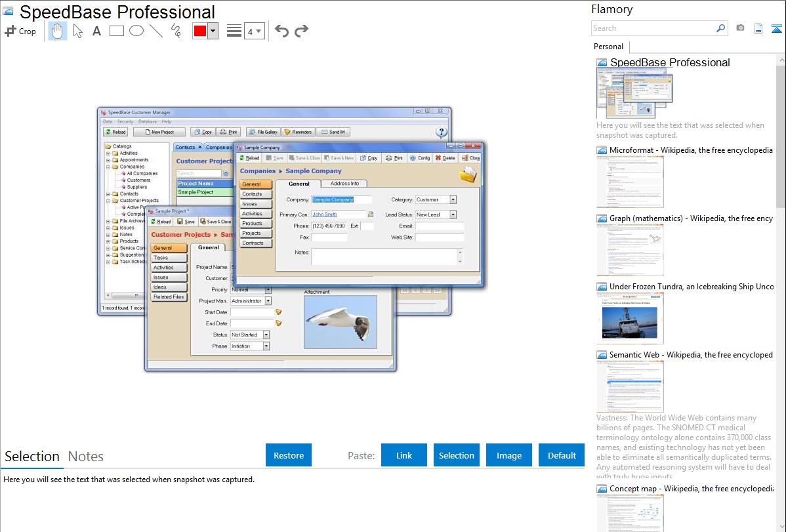Viewport: 786px width, 532px height.
Task: Open the line thickness dropdown showing 4
Action: (254, 31)
